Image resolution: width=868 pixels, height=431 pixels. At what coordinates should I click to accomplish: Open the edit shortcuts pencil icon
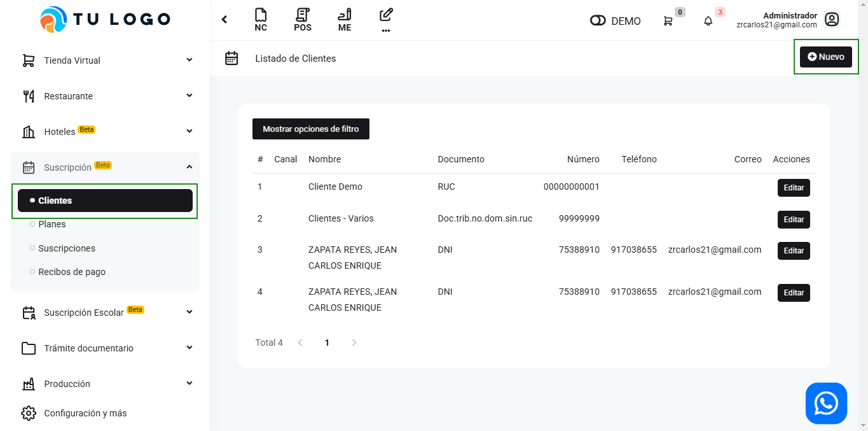385,20
